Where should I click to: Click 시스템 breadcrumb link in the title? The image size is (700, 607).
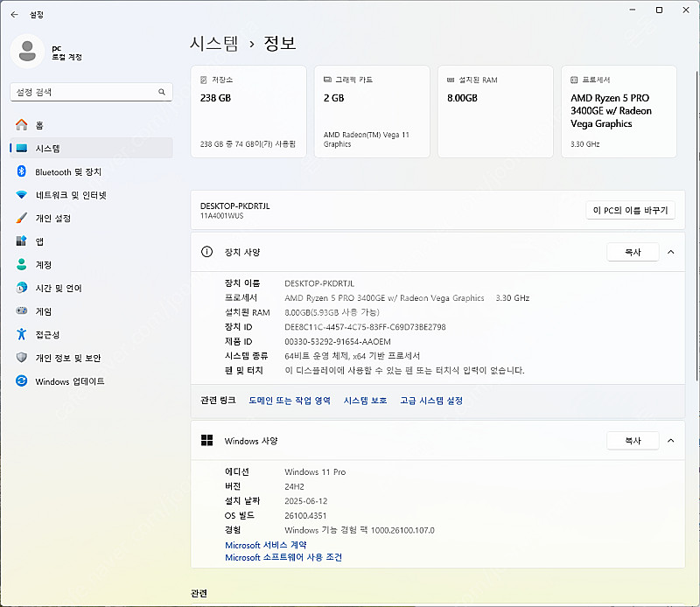click(x=213, y=44)
